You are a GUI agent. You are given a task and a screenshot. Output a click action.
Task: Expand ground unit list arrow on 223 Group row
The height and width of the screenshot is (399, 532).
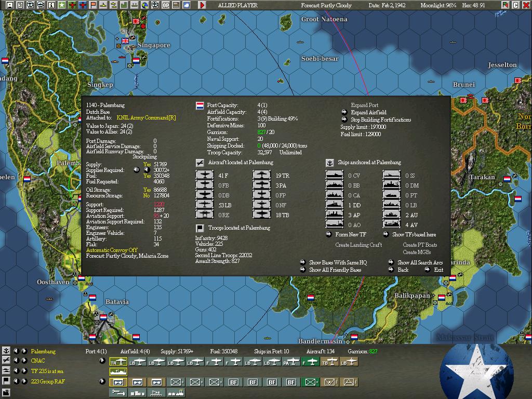click(102, 381)
